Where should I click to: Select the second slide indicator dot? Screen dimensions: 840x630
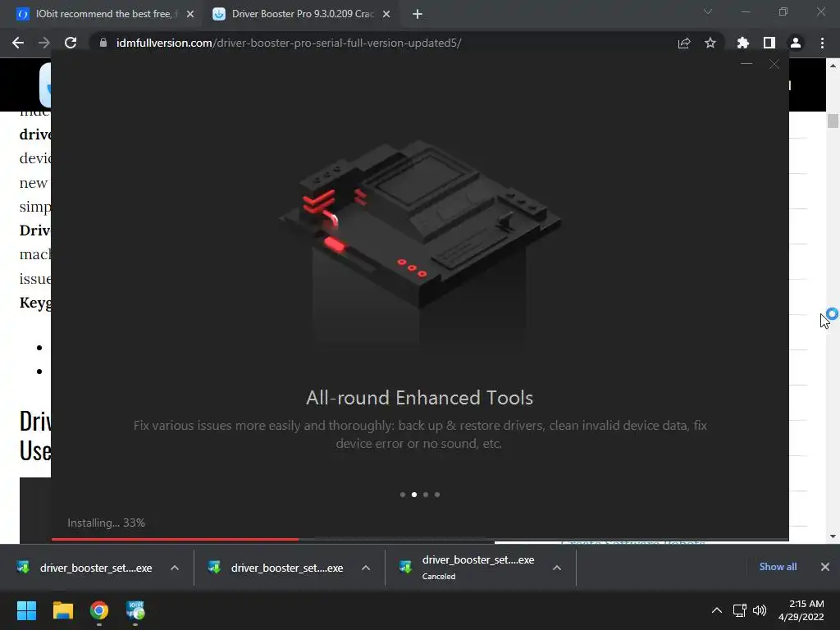tap(414, 495)
